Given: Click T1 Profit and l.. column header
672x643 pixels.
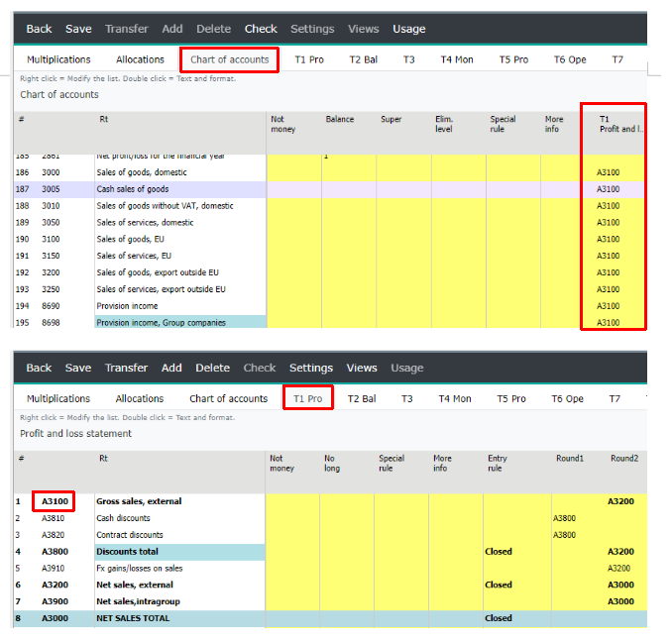Looking at the screenshot, I should click(620, 124).
